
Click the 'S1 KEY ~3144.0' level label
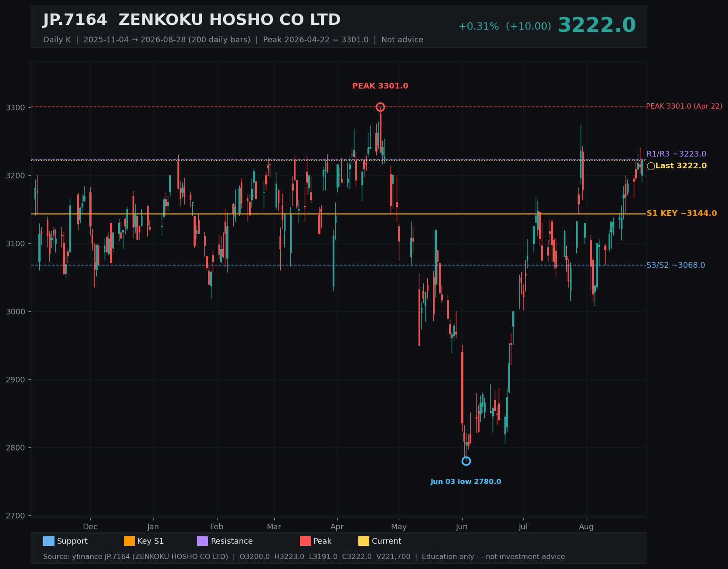tap(681, 213)
